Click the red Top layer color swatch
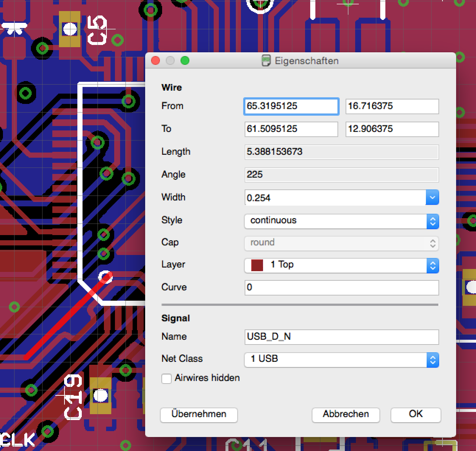The image size is (476, 451). point(257,265)
